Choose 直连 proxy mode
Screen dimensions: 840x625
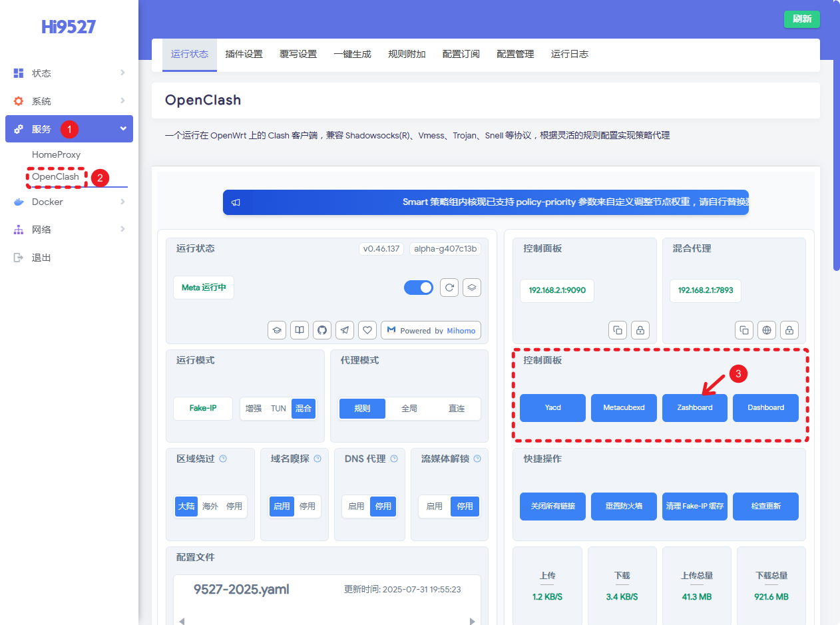click(457, 409)
